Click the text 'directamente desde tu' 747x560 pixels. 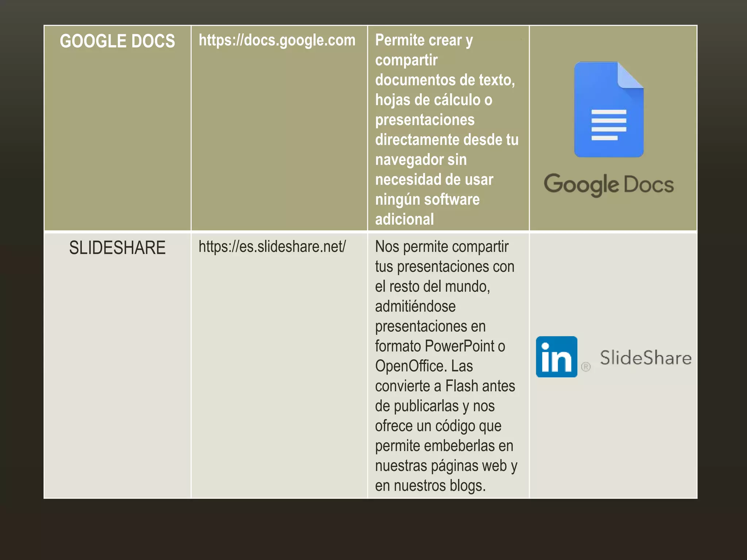(x=447, y=140)
